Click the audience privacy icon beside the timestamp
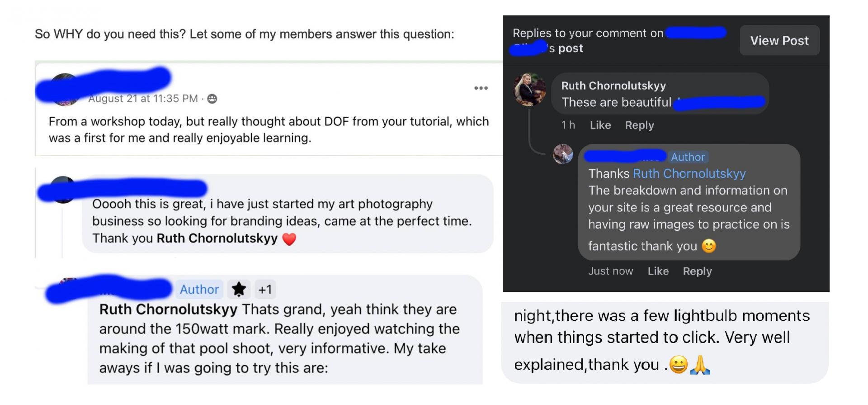The height and width of the screenshot is (405, 868). [x=212, y=99]
